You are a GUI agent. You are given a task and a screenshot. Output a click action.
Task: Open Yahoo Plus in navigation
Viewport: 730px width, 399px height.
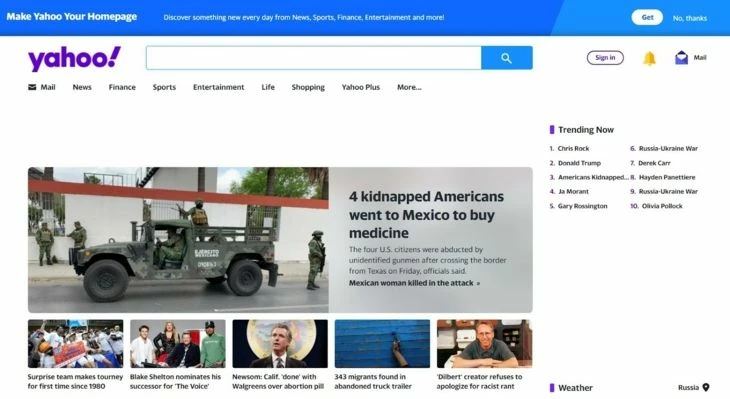(x=360, y=87)
